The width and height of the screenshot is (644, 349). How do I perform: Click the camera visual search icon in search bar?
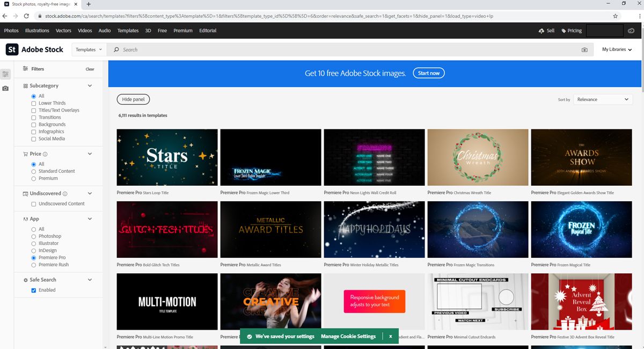coord(584,50)
